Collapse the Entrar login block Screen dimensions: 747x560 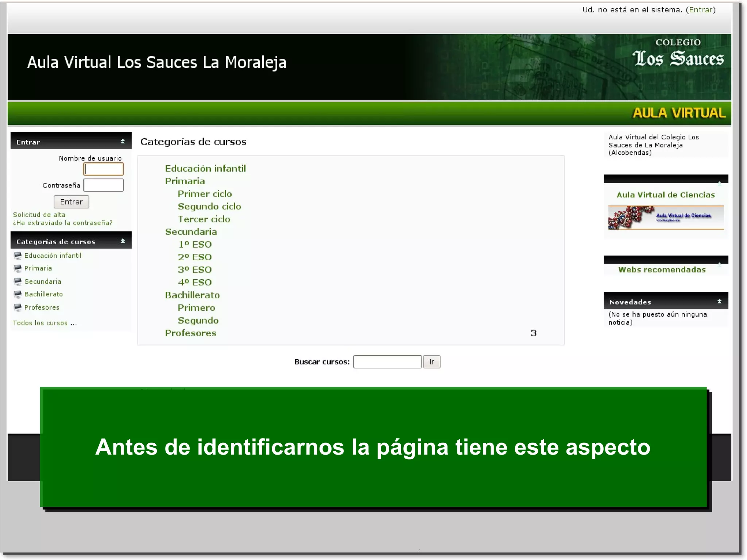123,142
